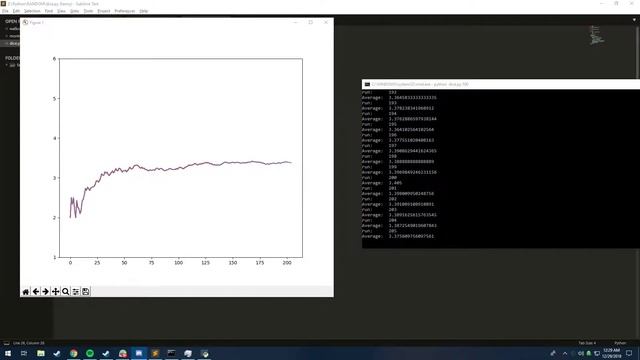Select the first open file in Sublime sidebar
The height and width of the screenshot is (360, 640).
click(11, 29)
